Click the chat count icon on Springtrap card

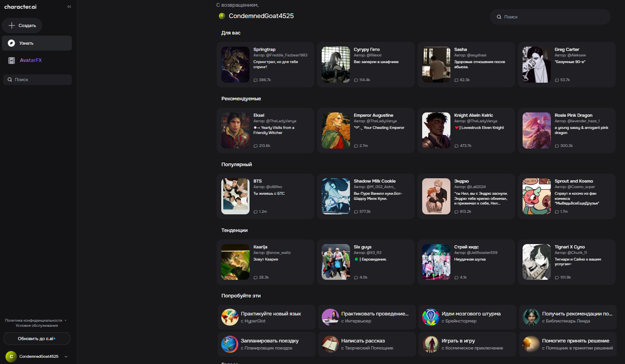[x=255, y=80]
